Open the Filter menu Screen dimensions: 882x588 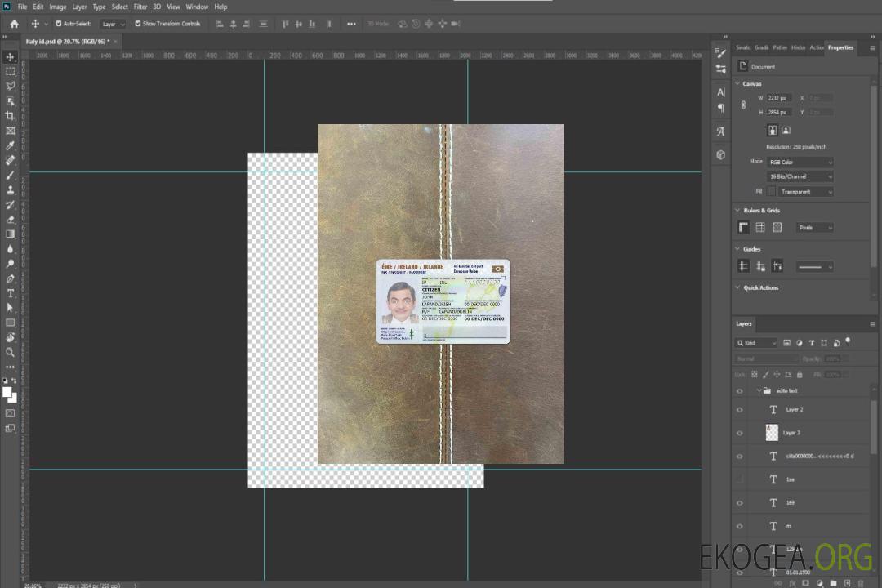140,7
